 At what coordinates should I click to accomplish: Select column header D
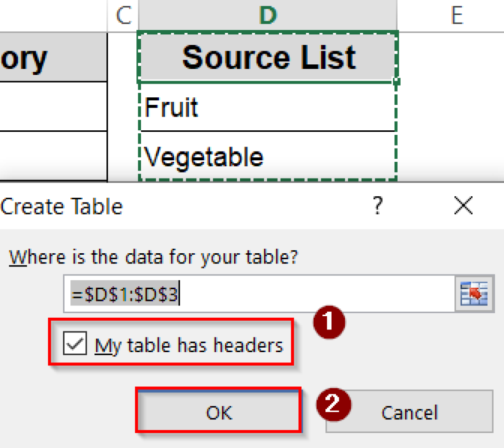(268, 15)
